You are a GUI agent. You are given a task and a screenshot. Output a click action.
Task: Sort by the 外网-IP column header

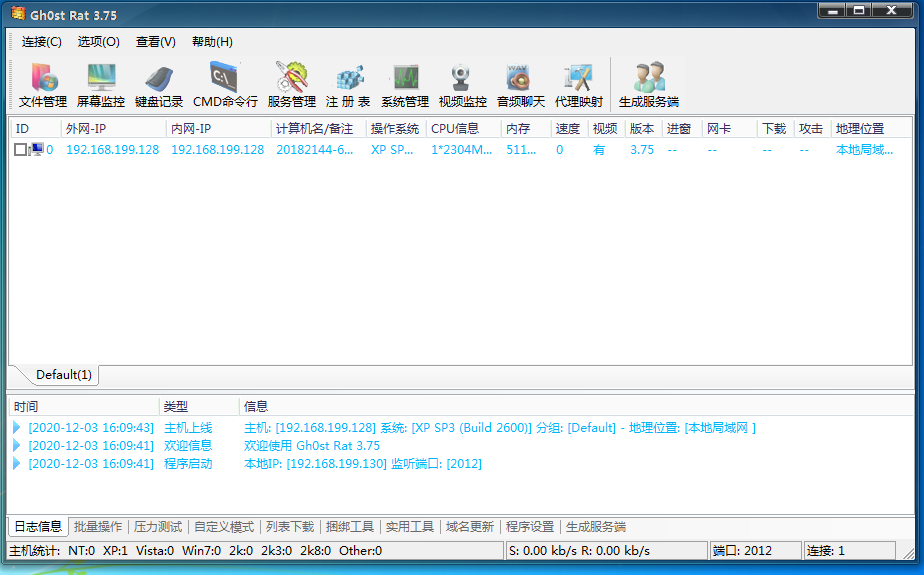[113, 128]
